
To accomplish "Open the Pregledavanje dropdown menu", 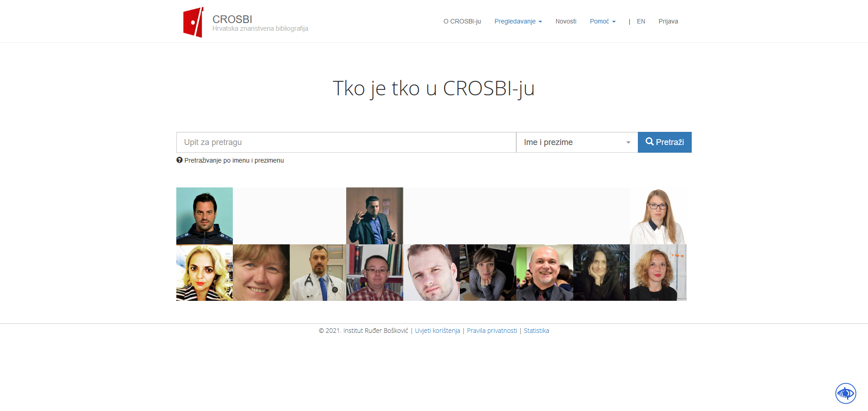I will (x=518, y=21).
